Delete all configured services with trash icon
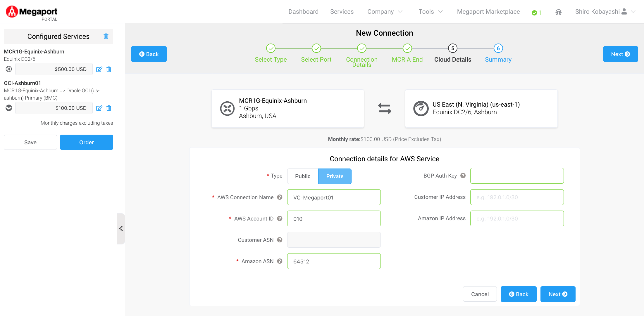 point(106,36)
